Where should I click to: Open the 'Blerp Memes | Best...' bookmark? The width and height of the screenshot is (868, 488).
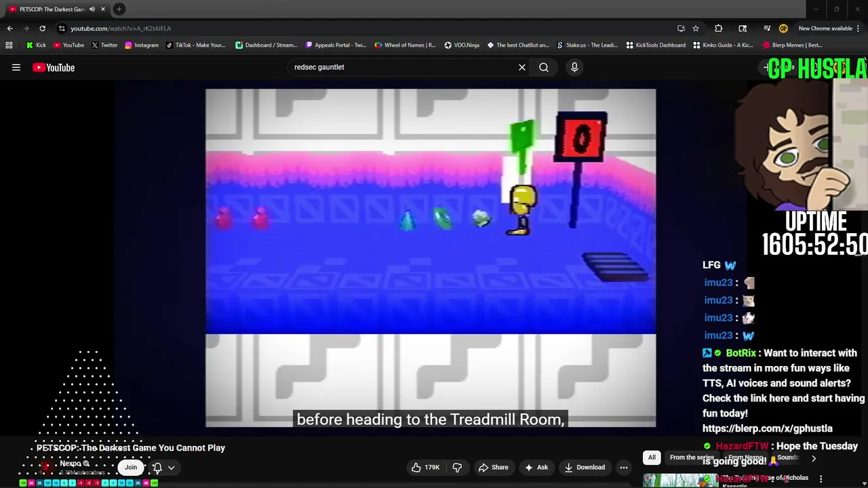click(x=792, y=45)
